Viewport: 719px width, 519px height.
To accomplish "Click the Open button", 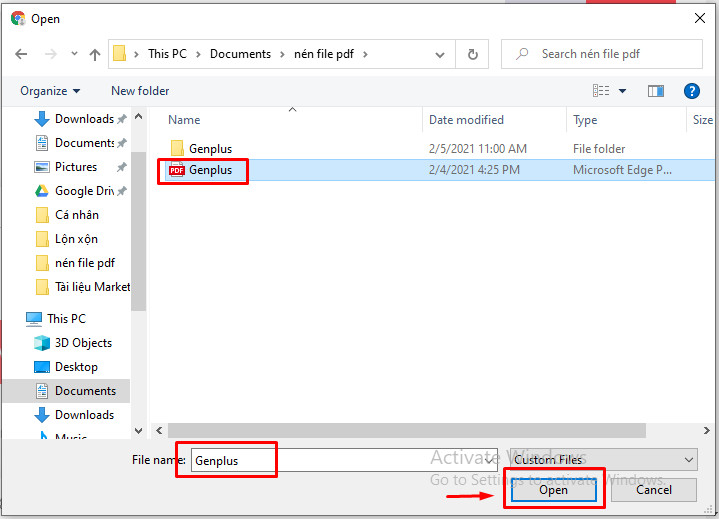I will (553, 490).
